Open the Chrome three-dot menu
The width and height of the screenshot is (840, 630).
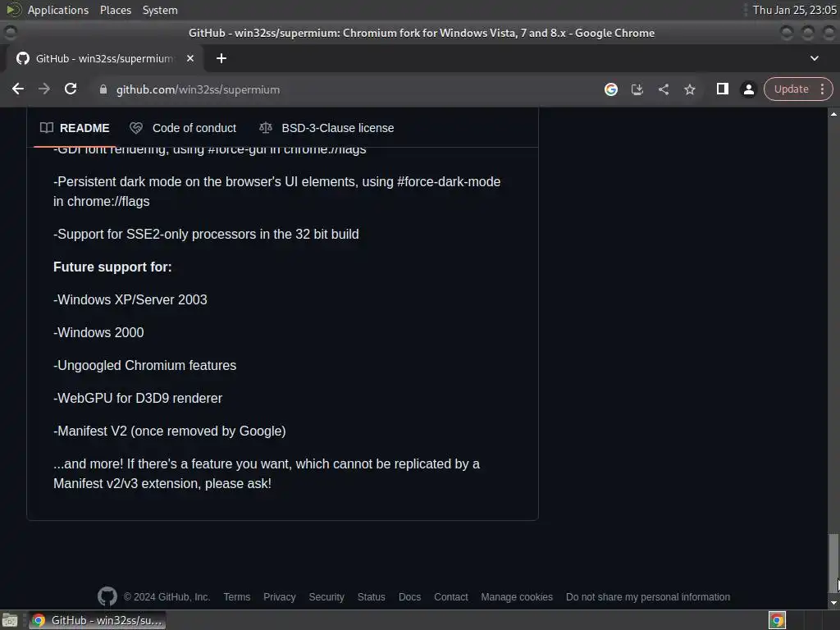tap(822, 89)
